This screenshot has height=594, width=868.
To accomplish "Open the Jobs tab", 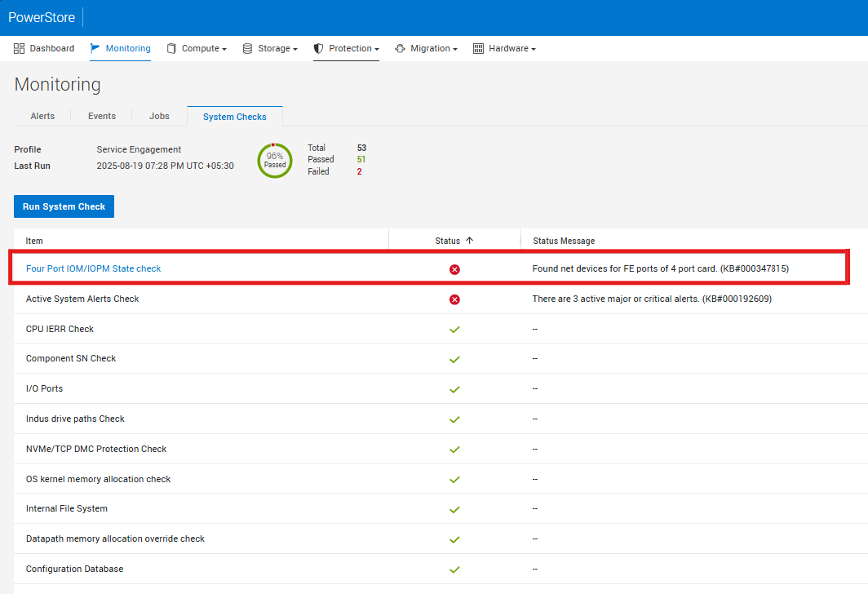I will point(159,116).
